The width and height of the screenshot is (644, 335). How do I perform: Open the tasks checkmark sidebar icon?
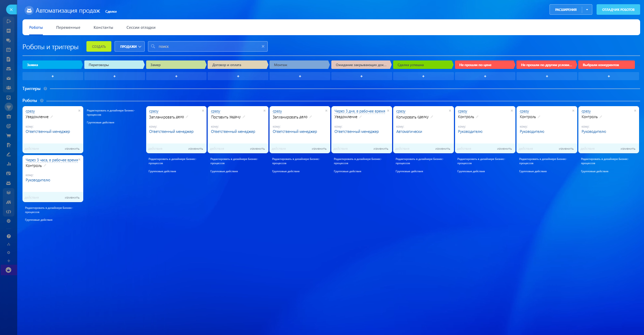(9, 98)
